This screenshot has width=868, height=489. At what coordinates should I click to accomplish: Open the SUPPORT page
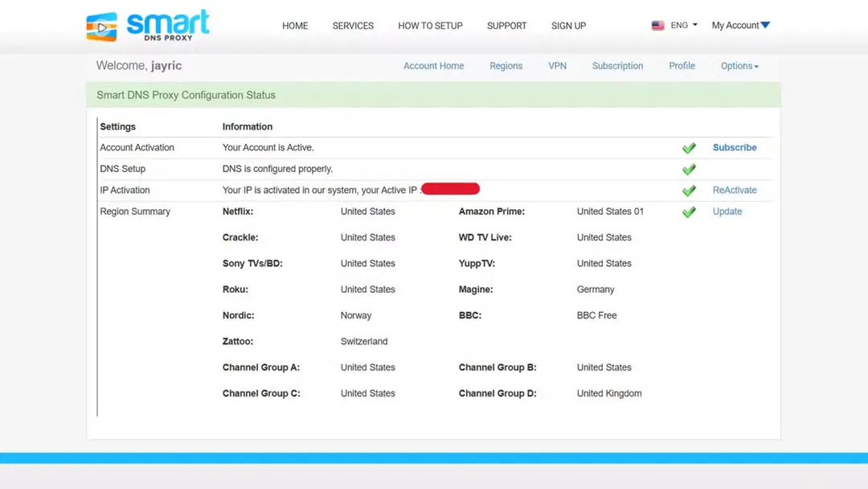[x=506, y=26]
